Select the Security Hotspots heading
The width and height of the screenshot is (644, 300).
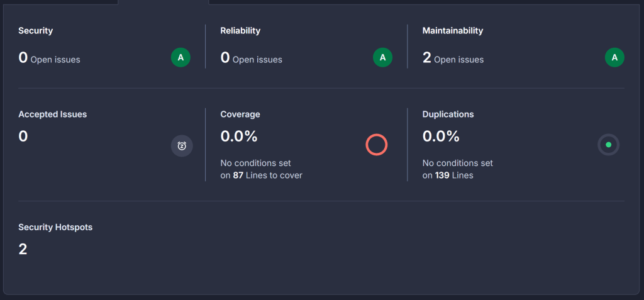pos(55,227)
